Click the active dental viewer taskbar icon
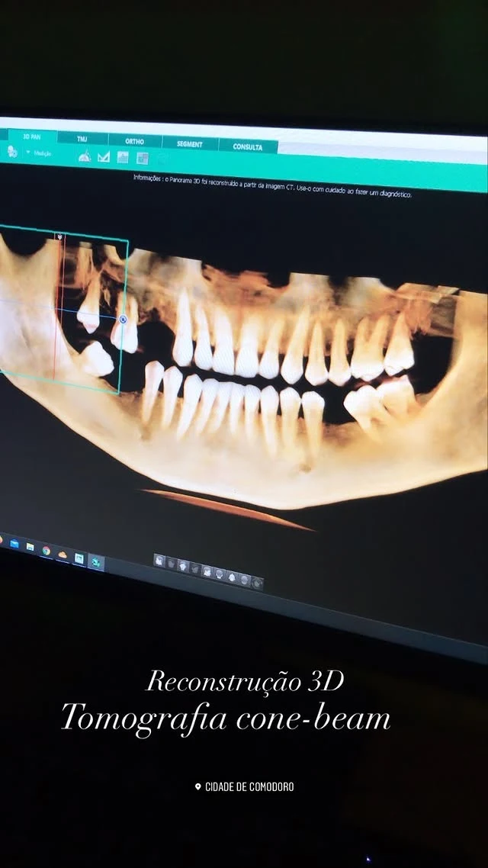The height and width of the screenshot is (868, 488). point(96,562)
